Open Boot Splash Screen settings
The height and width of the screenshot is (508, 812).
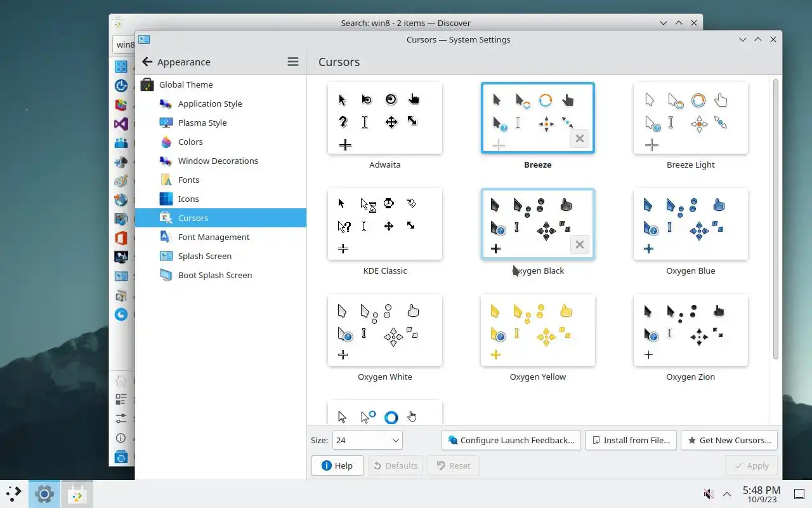point(221,275)
